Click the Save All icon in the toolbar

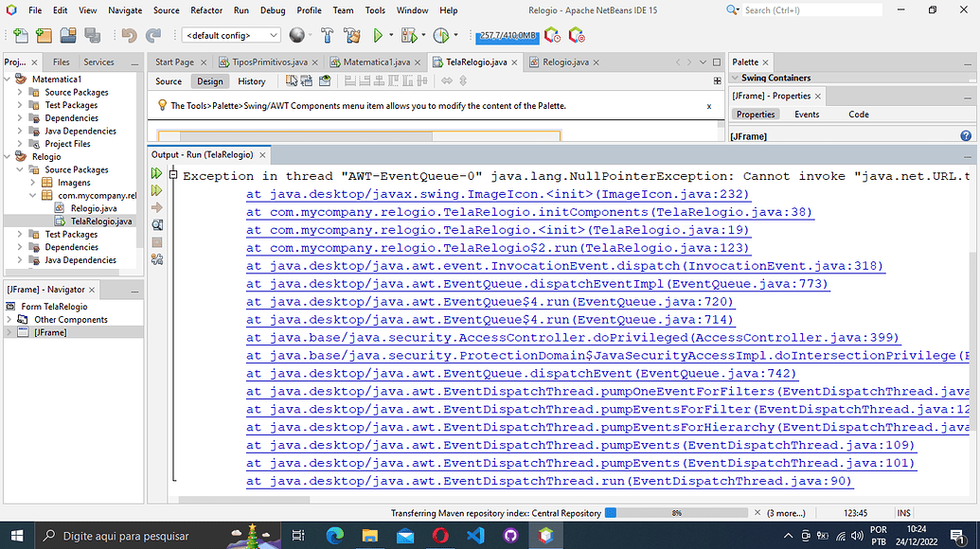coord(92,33)
